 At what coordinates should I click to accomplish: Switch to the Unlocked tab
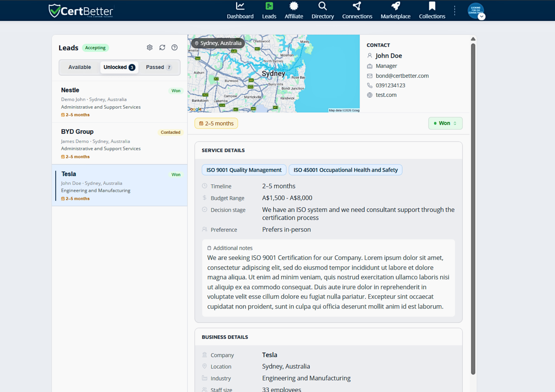(x=119, y=67)
